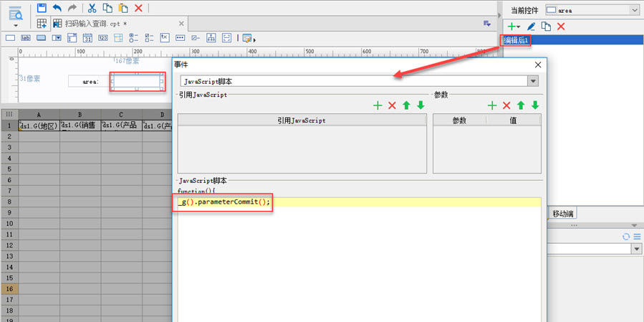Click row header 16 in the grid
Viewport: 644px width, 322px height.
click(x=10, y=289)
